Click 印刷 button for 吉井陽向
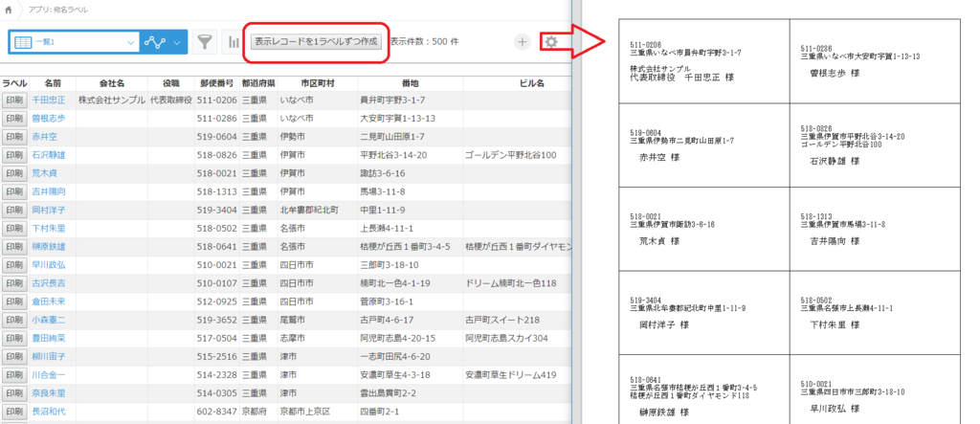The width and height of the screenshot is (980, 424). (x=14, y=191)
